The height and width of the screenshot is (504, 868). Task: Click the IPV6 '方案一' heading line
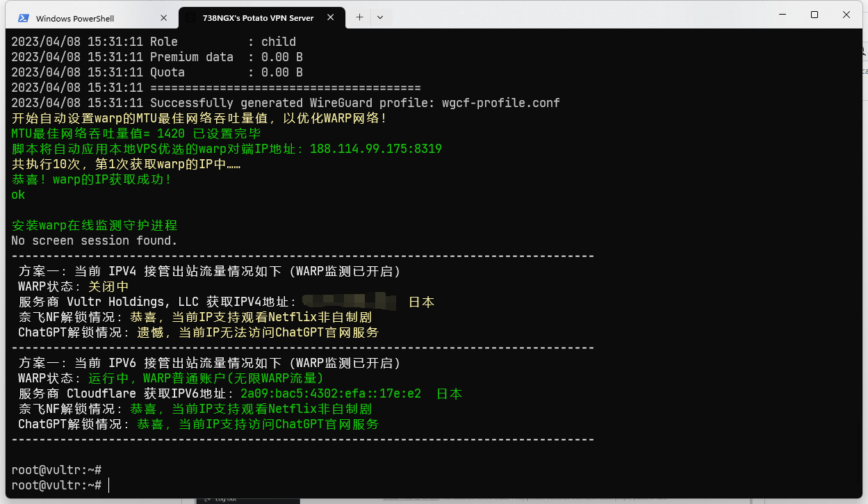click(209, 363)
